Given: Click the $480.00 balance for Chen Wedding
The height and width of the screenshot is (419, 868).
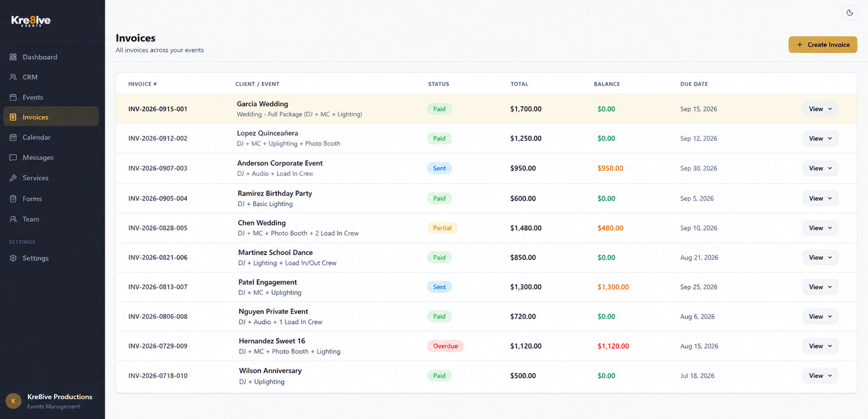Looking at the screenshot, I should point(610,228).
